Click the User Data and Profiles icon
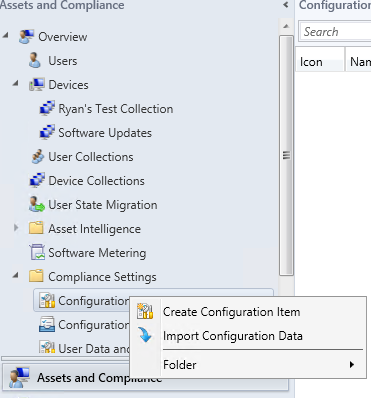The width and height of the screenshot is (371, 398). 47,347
